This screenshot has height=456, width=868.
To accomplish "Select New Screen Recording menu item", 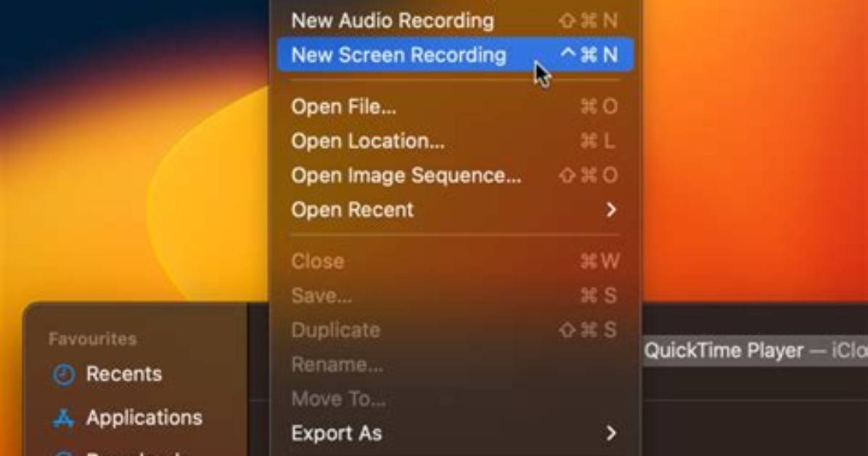I will (x=455, y=55).
